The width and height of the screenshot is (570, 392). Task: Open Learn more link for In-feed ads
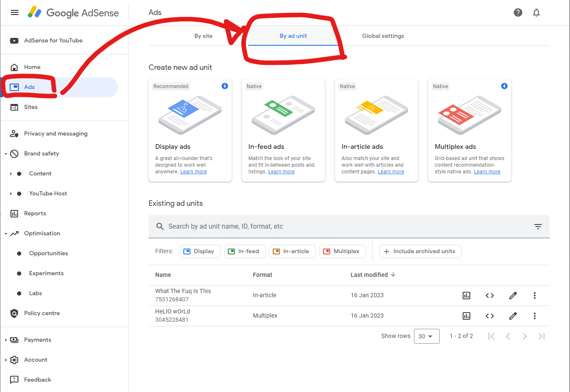click(x=281, y=172)
